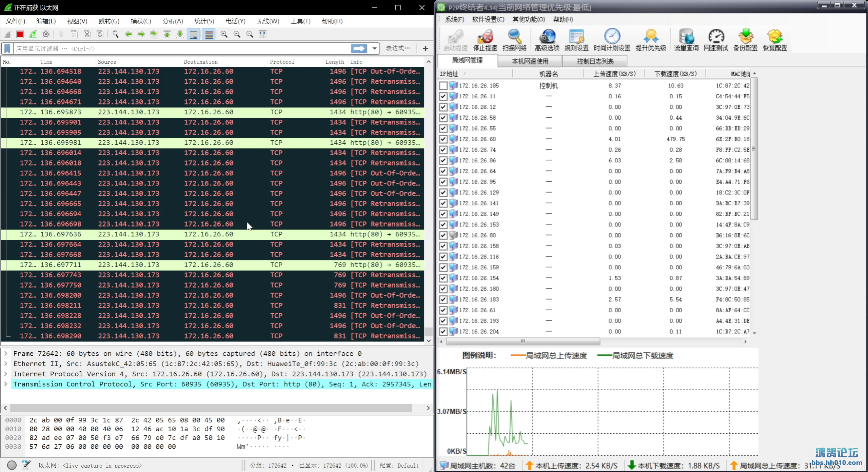Image resolution: width=868 pixels, height=472 pixels.
Task: Jump to last packet icon
Action: click(x=180, y=34)
